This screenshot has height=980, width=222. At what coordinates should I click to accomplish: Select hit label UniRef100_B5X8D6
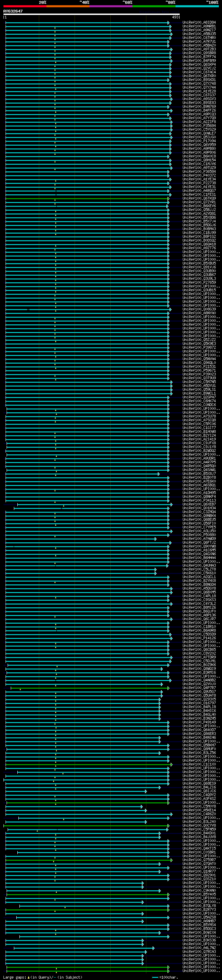pos(199,217)
